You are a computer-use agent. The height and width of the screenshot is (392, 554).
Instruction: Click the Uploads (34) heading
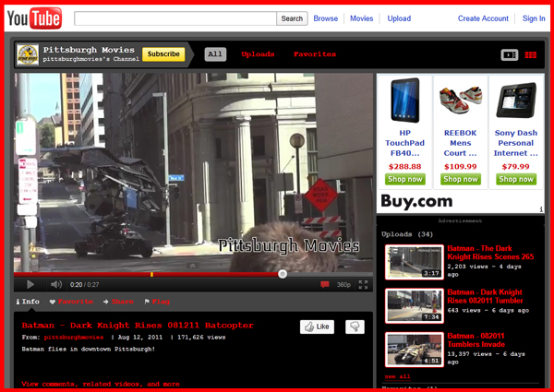click(x=407, y=234)
